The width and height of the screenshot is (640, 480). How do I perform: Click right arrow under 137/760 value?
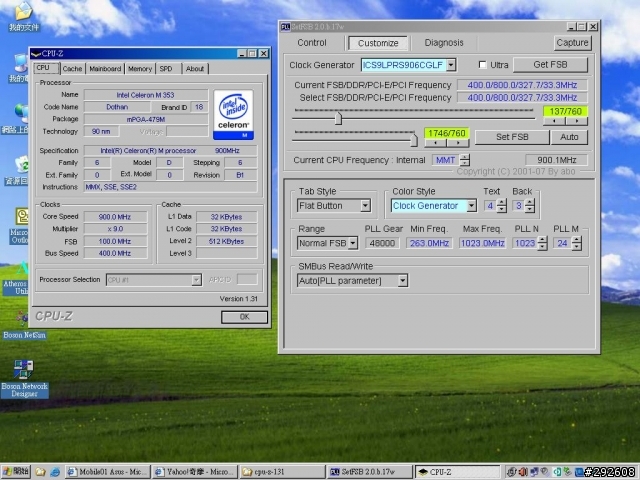tap(576, 121)
